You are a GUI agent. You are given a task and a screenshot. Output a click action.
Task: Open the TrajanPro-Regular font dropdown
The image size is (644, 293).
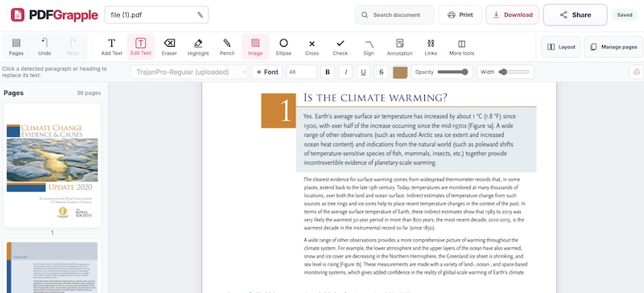pos(189,72)
